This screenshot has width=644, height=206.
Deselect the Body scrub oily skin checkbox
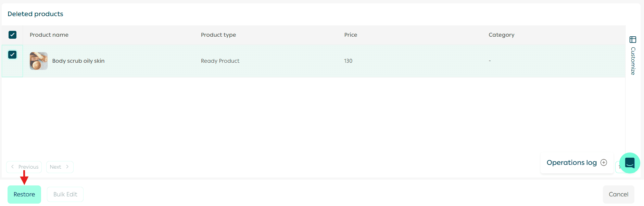(12, 54)
